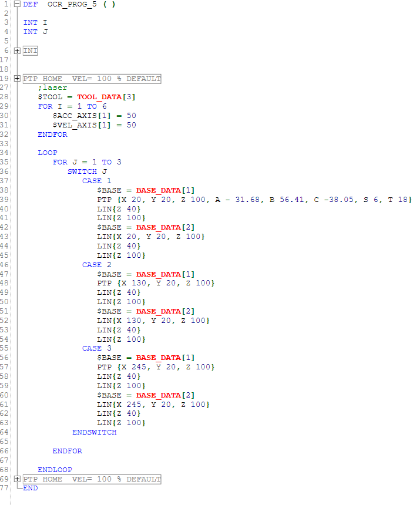Click the OCR_PROG_5 program name
The image size is (420, 505).
72,5
